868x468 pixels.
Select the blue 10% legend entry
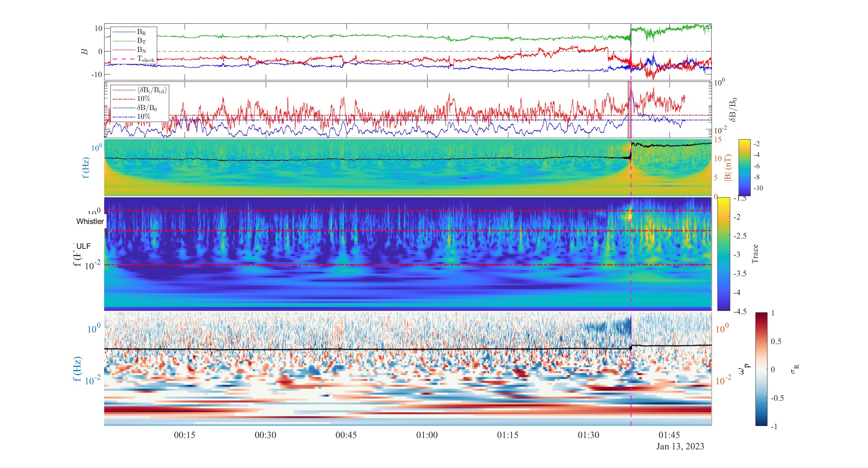[143, 117]
